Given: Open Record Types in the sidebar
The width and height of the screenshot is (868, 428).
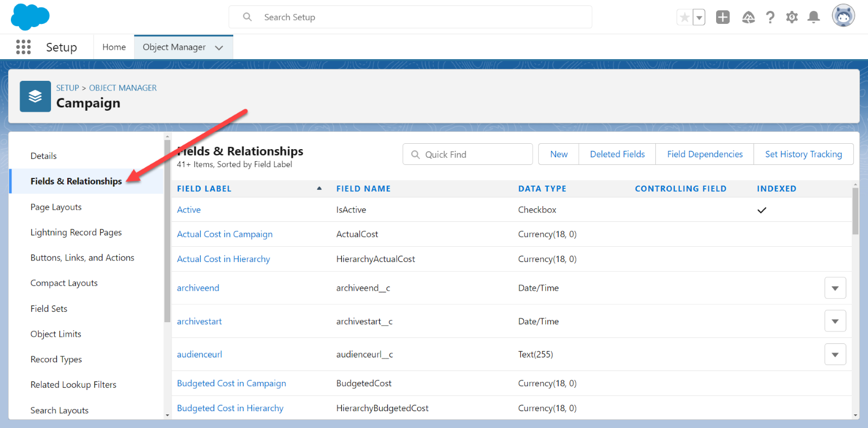Looking at the screenshot, I should [56, 359].
